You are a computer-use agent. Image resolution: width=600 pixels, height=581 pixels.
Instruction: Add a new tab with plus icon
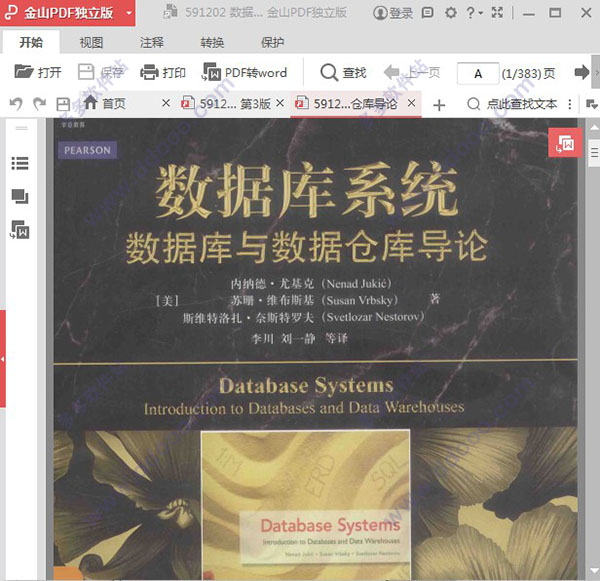click(x=439, y=104)
